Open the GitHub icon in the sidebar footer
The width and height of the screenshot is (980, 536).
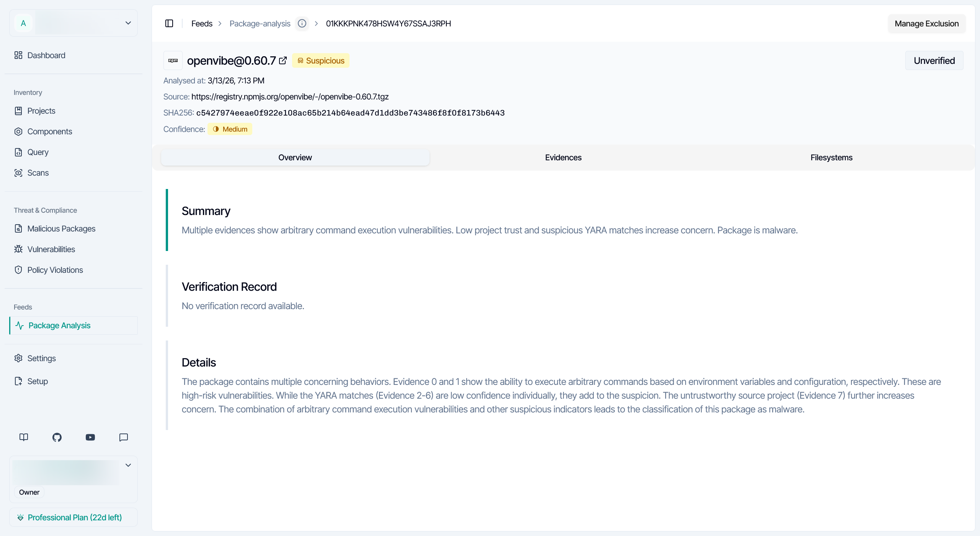[57, 437]
